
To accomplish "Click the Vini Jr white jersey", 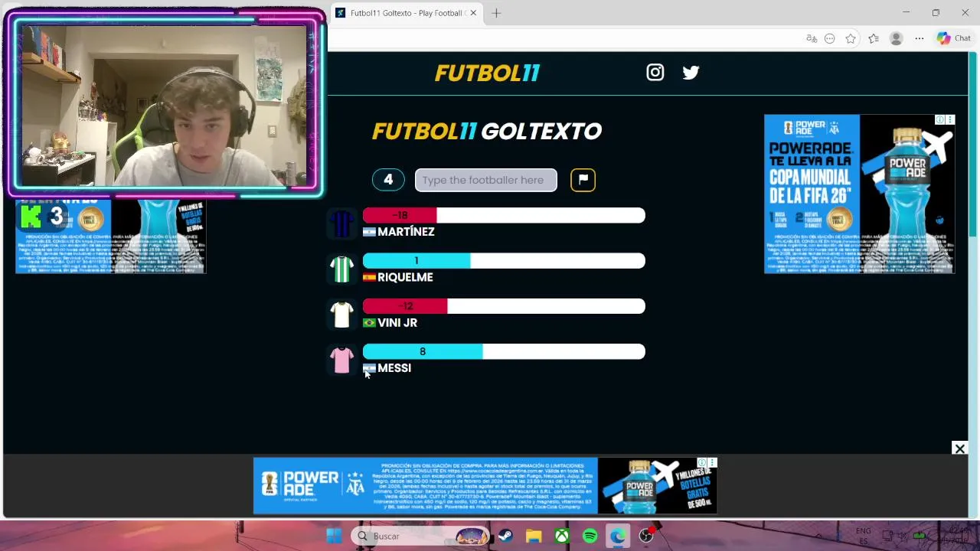I will 341,315.
